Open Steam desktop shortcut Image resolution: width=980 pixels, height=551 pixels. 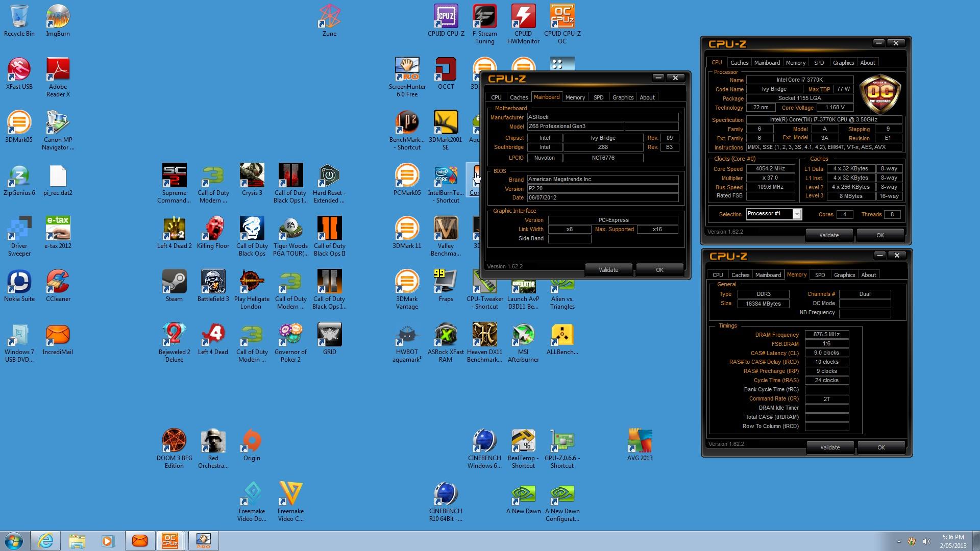click(174, 286)
